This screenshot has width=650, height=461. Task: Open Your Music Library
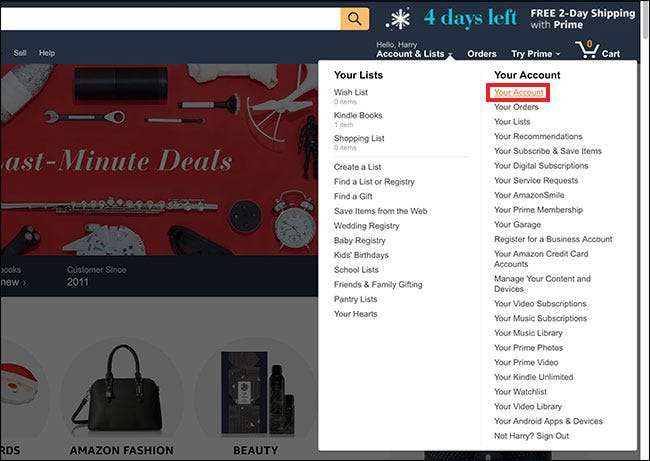528,333
